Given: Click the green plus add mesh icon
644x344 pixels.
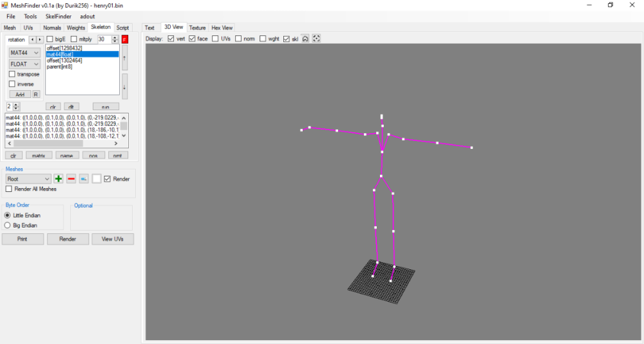Looking at the screenshot, I should pos(59,178).
